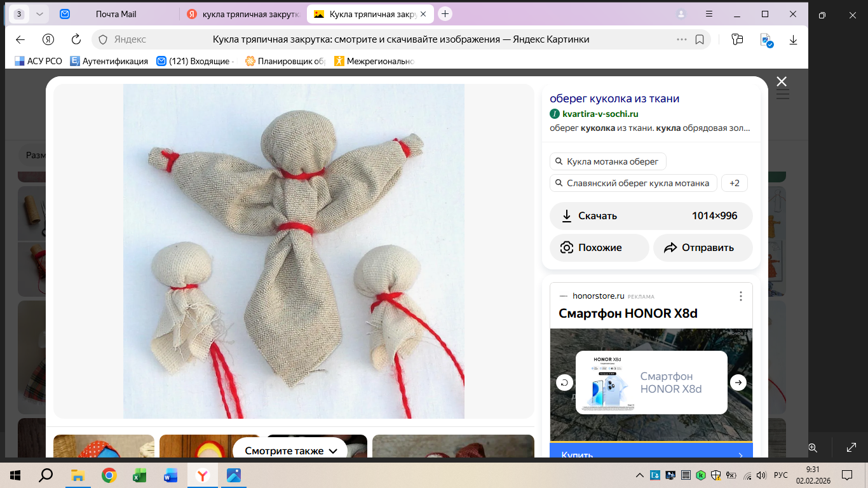
Task: Show more related searches with +2
Action: coord(734,183)
